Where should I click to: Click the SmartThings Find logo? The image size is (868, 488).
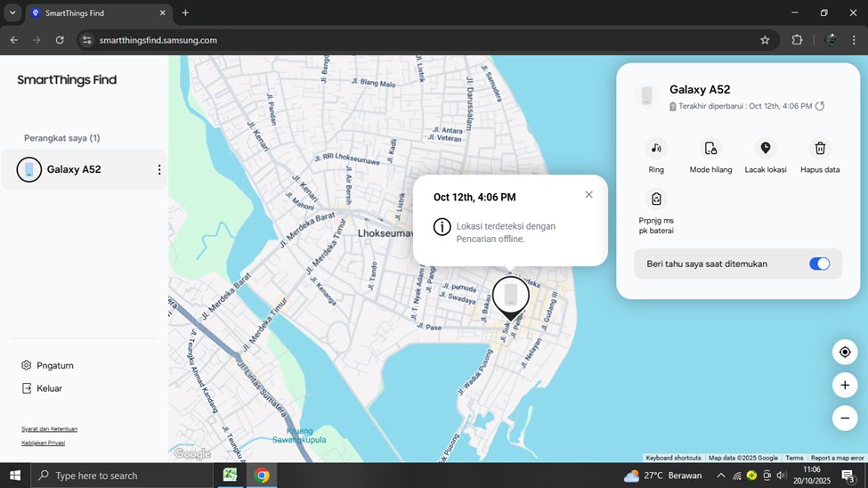(67, 80)
